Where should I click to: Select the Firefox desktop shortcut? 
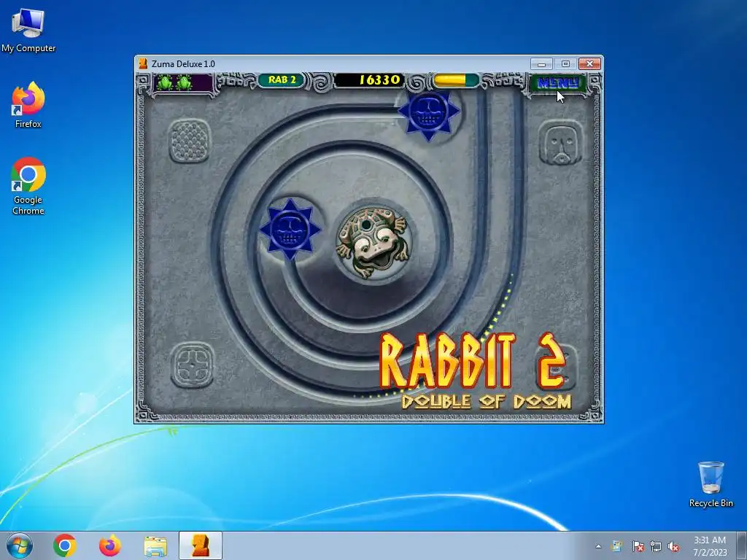click(x=28, y=105)
